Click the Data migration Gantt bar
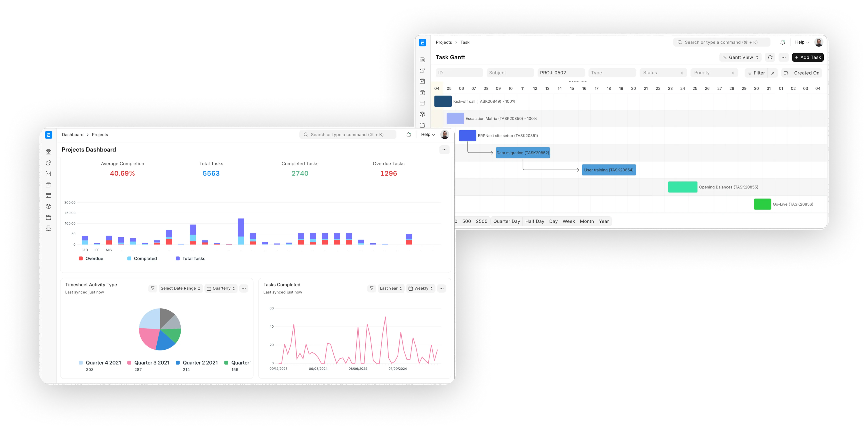The image size is (868, 430). [x=523, y=153]
